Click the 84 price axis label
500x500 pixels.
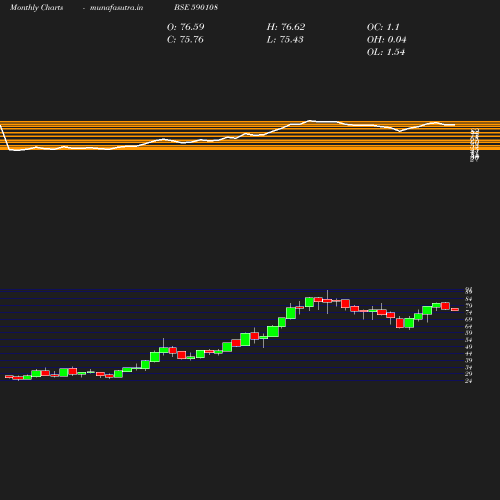(469, 298)
